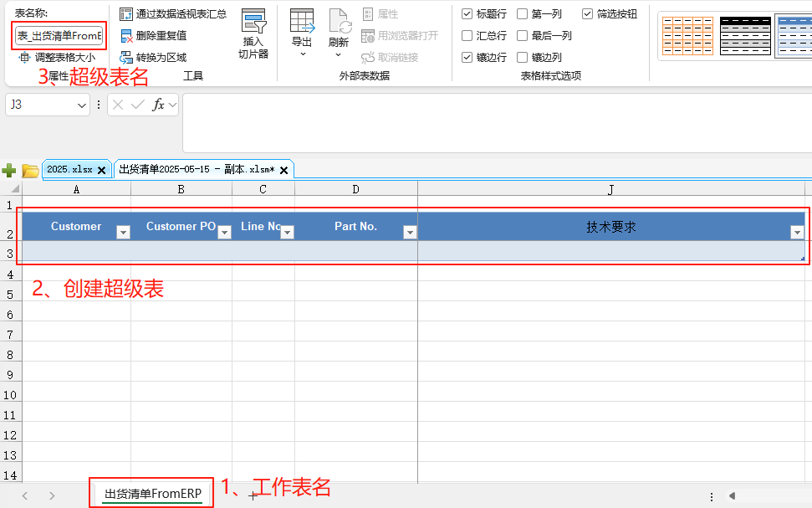The image size is (812, 508).
Task: Apply the blue table style swatch
Action: click(x=794, y=36)
